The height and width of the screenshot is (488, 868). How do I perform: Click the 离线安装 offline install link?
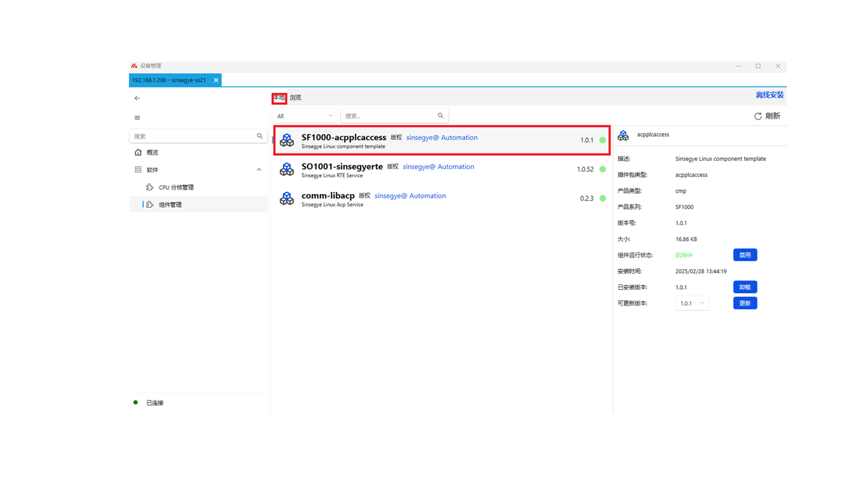(769, 95)
